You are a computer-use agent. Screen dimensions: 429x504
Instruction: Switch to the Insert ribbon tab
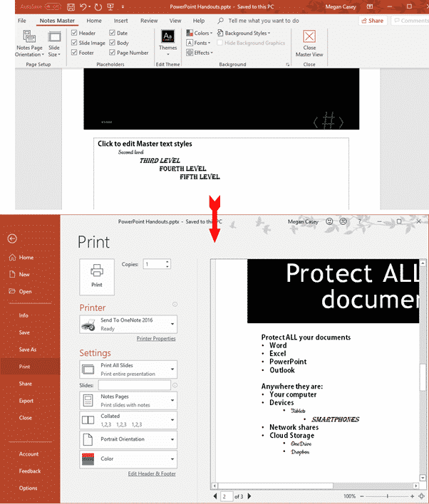(x=121, y=21)
